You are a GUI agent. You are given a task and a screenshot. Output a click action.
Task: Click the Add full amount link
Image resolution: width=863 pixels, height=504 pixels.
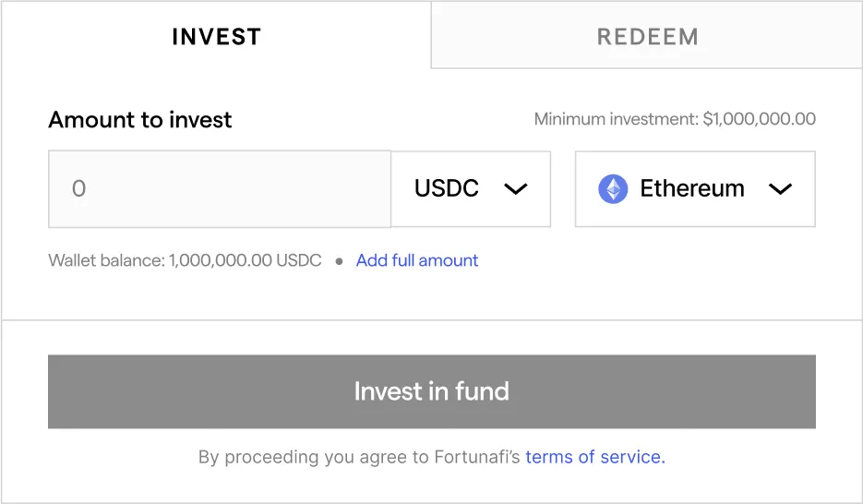click(x=417, y=260)
